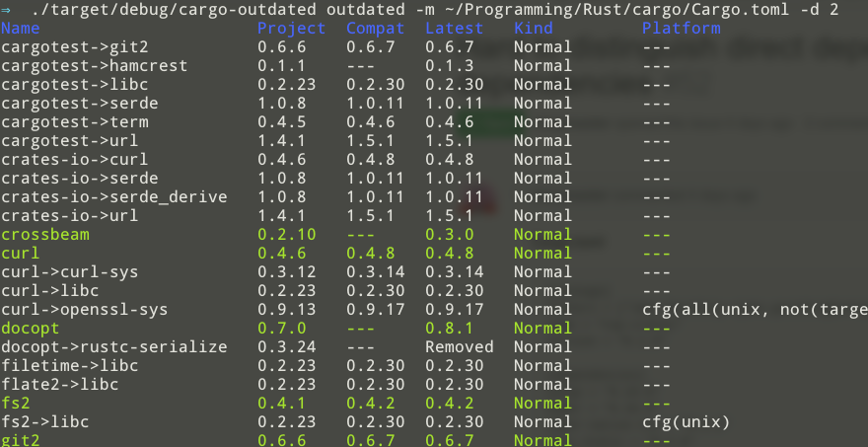This screenshot has width=868, height=447.
Task: Select the cargotest->libc row name
Action: tap(75, 85)
